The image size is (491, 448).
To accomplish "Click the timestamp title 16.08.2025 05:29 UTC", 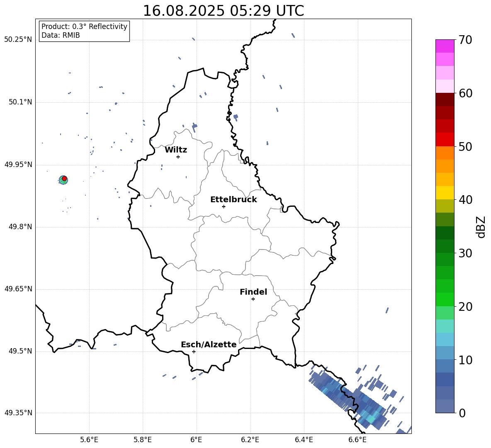I will click(x=223, y=11).
